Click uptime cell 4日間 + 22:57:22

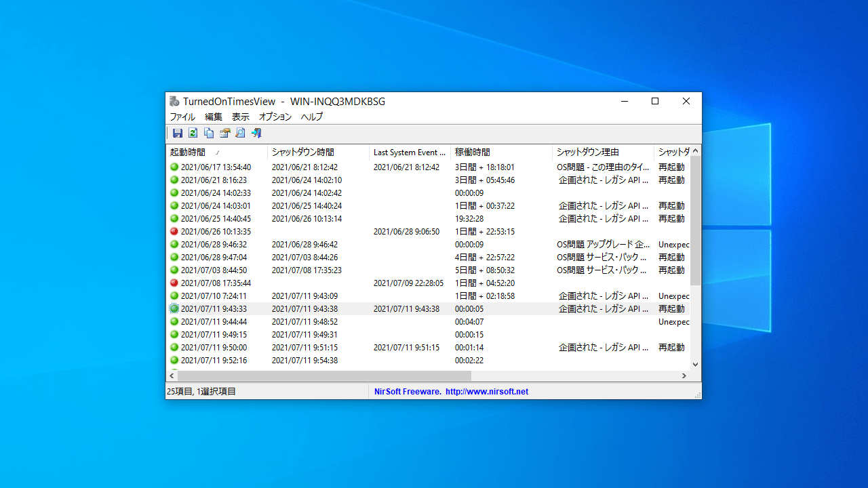(485, 257)
